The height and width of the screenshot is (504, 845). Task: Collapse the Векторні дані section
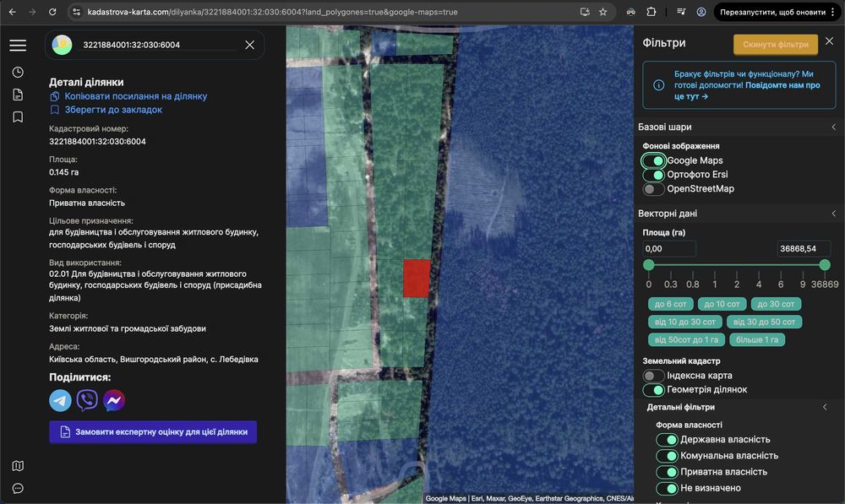pyautogui.click(x=833, y=214)
